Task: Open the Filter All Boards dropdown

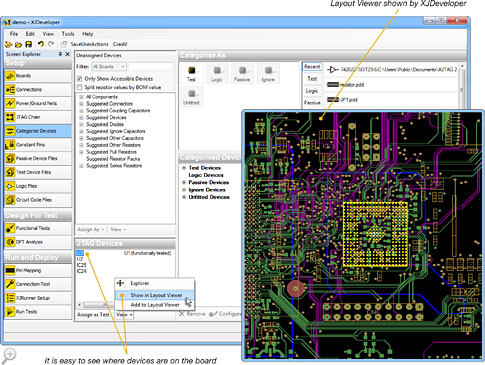Action: coord(109,67)
